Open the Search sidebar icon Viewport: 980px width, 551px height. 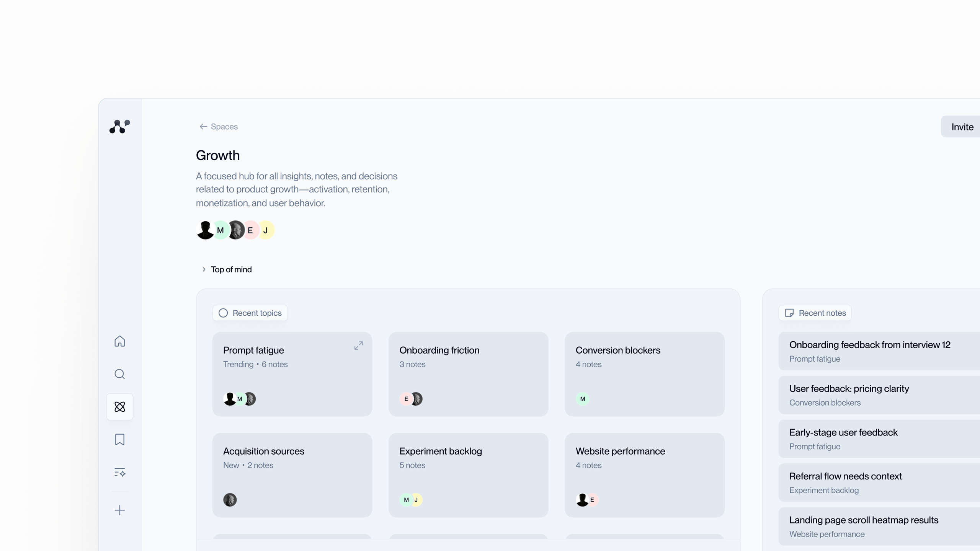119,374
